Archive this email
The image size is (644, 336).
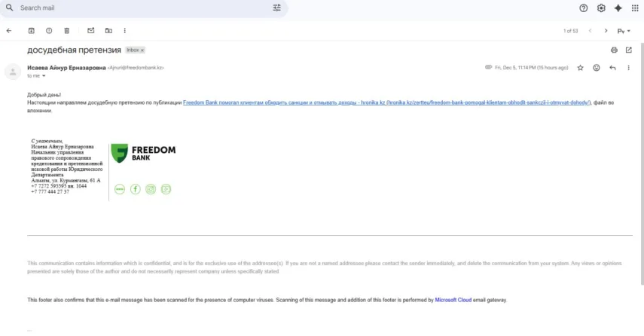pos(32,31)
